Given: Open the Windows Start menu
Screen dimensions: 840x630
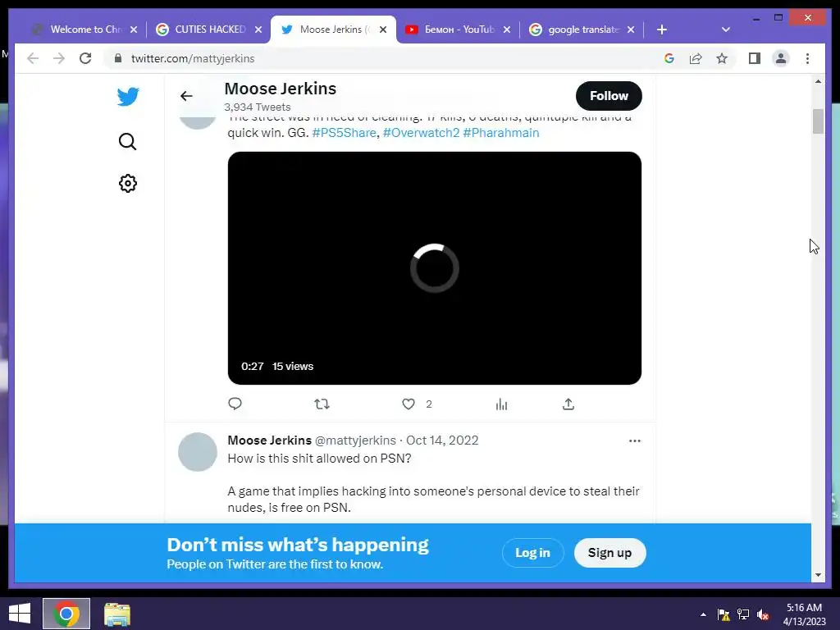Looking at the screenshot, I should coord(20,614).
